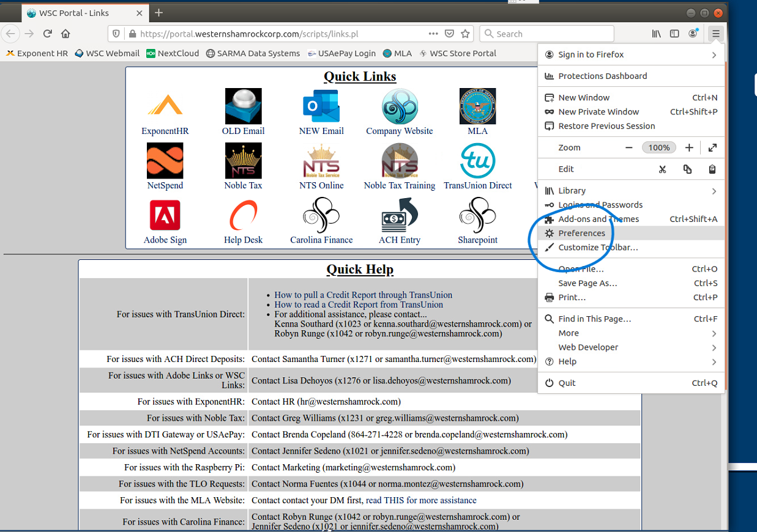
Task: Open the Library toolbar icon
Action: (656, 34)
